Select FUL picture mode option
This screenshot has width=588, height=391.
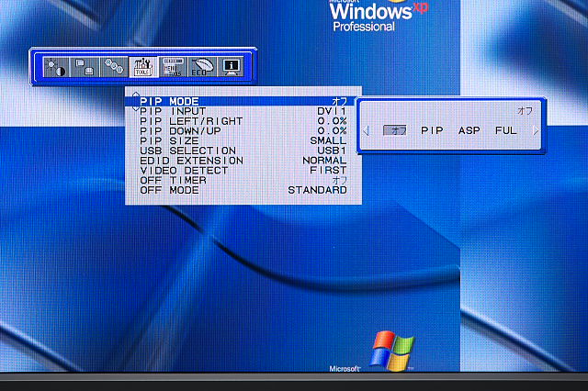[505, 130]
